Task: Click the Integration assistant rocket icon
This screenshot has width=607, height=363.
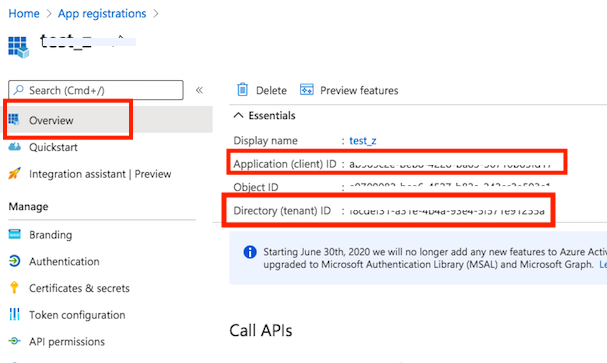Action: coord(14,173)
